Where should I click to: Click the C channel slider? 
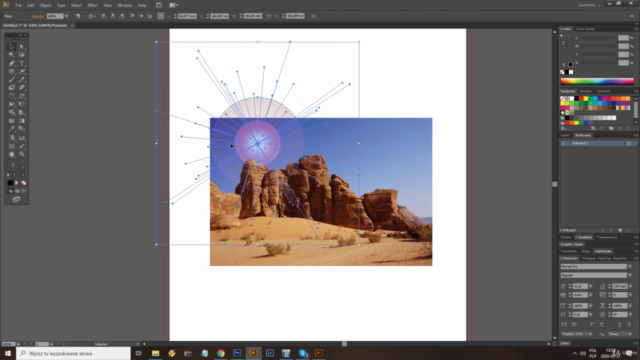click(599, 38)
